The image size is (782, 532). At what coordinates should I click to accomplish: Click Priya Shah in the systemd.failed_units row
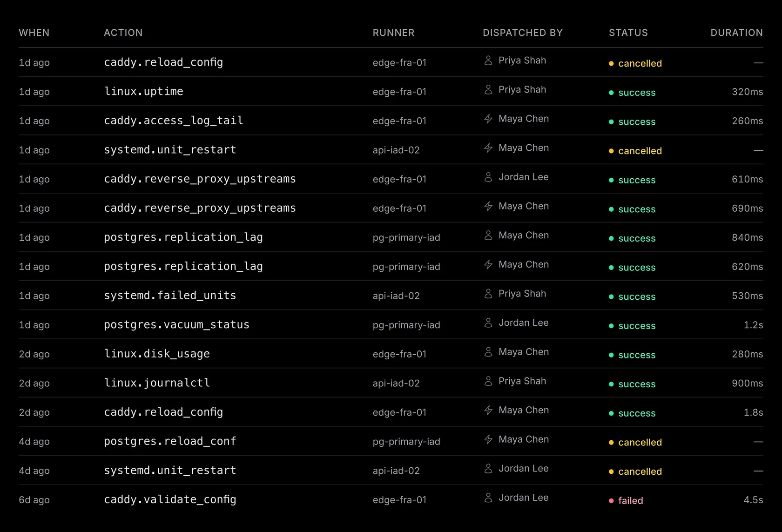tap(522, 294)
